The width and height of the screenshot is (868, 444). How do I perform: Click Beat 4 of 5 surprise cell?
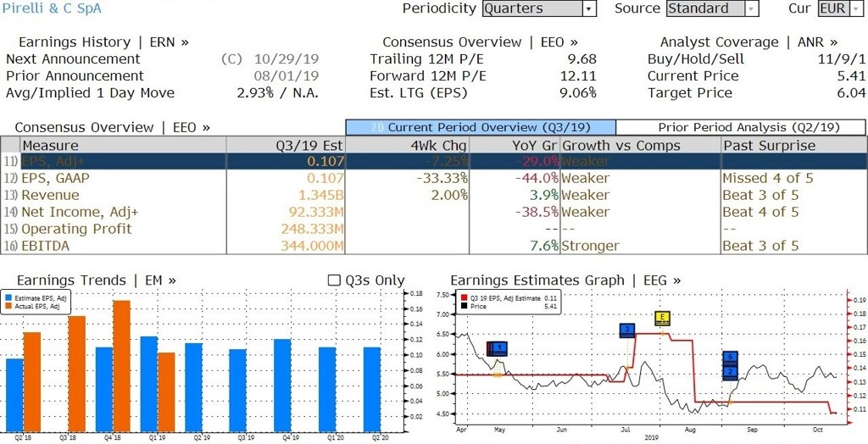(x=760, y=212)
